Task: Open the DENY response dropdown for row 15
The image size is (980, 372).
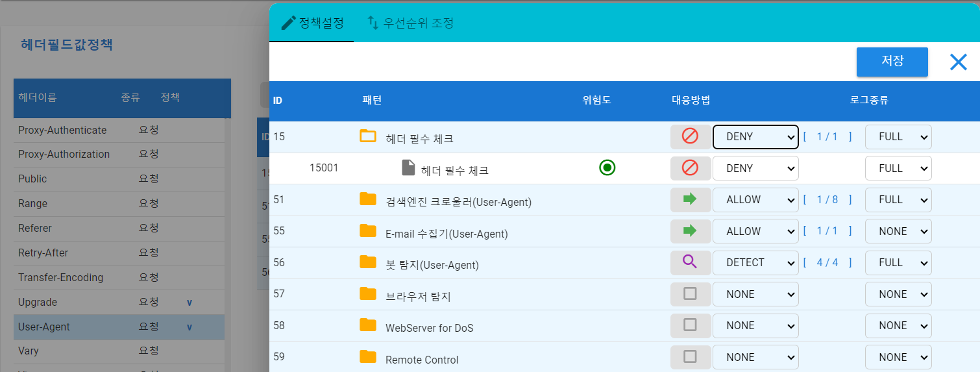Action: click(x=755, y=137)
